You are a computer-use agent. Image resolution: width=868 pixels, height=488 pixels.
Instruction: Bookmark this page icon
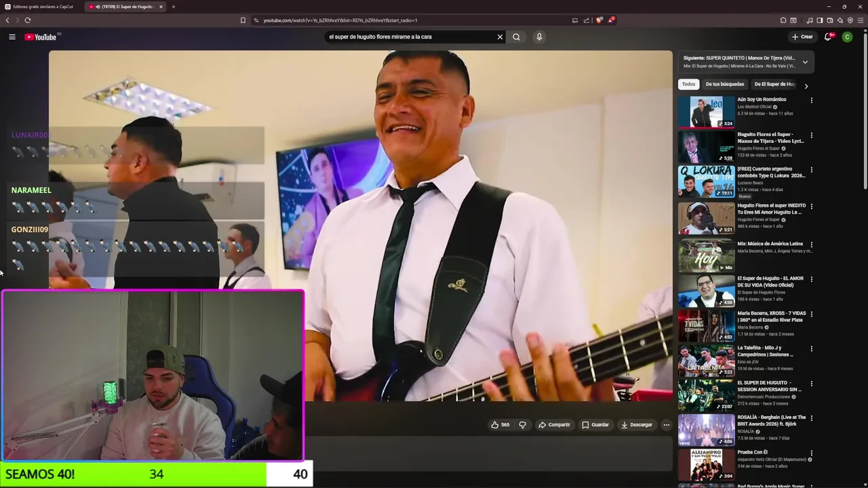tap(243, 20)
